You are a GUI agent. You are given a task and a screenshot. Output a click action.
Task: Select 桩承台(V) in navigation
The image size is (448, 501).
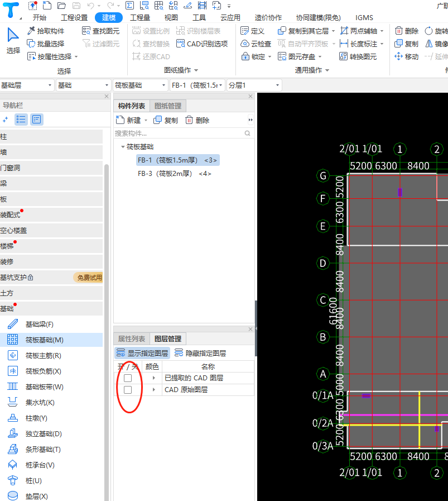click(x=51, y=465)
